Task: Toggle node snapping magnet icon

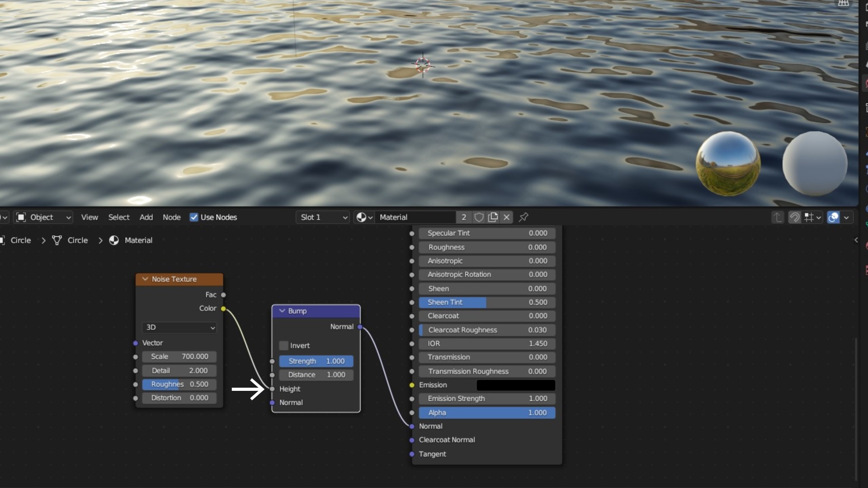Action: coord(794,217)
